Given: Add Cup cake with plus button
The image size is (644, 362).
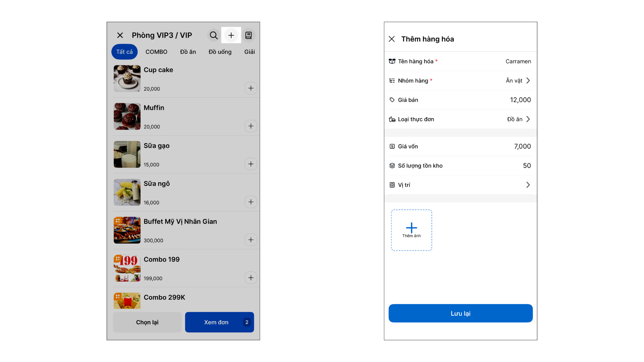Looking at the screenshot, I should click(251, 88).
